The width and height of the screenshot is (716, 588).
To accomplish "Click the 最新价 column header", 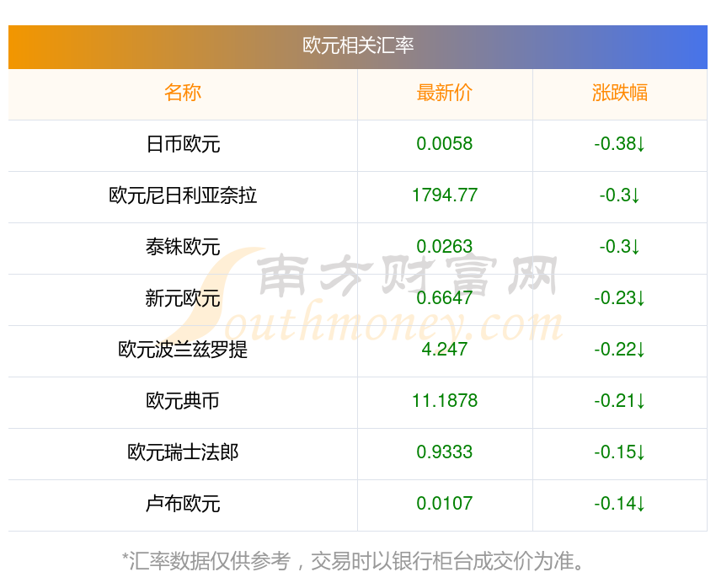I will tap(444, 93).
